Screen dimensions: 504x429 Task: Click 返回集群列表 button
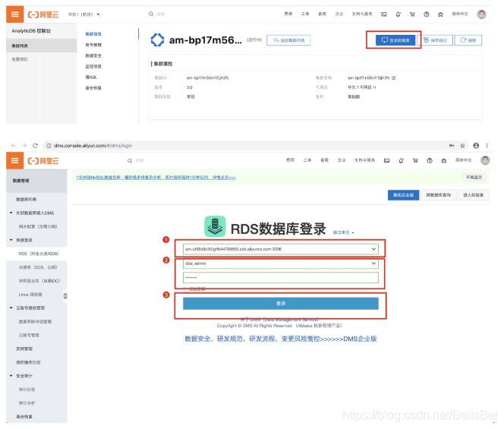(x=288, y=40)
